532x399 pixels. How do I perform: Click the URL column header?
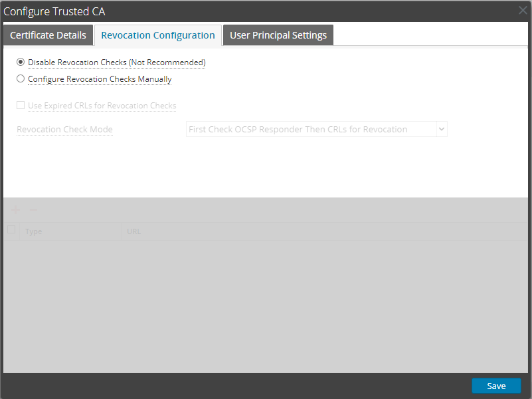click(x=133, y=231)
